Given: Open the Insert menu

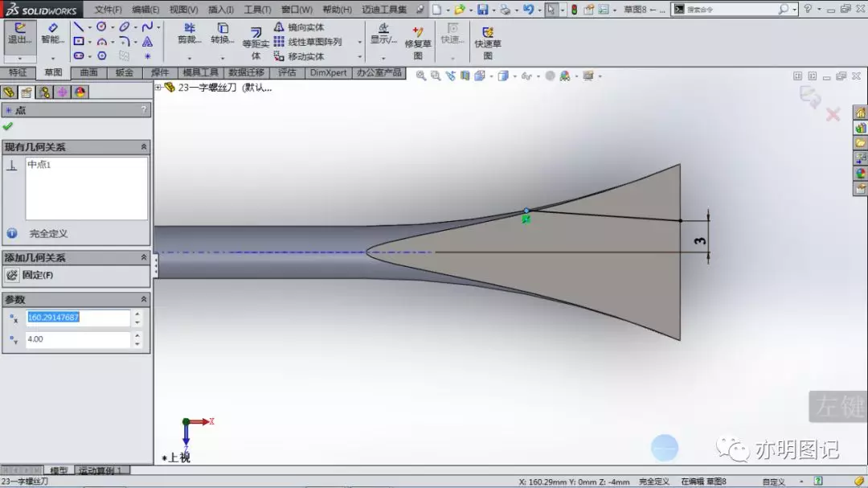Looking at the screenshot, I should tap(220, 10).
